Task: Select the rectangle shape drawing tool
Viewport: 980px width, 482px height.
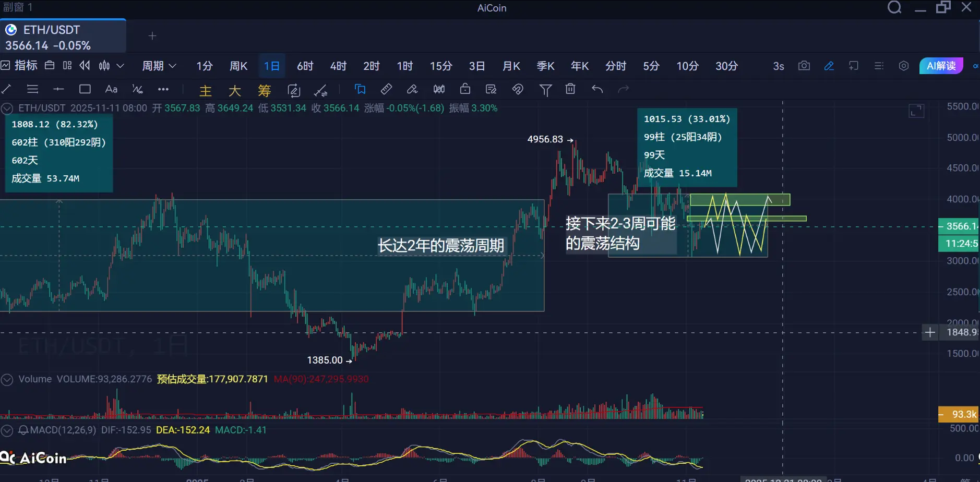Action: click(85, 89)
